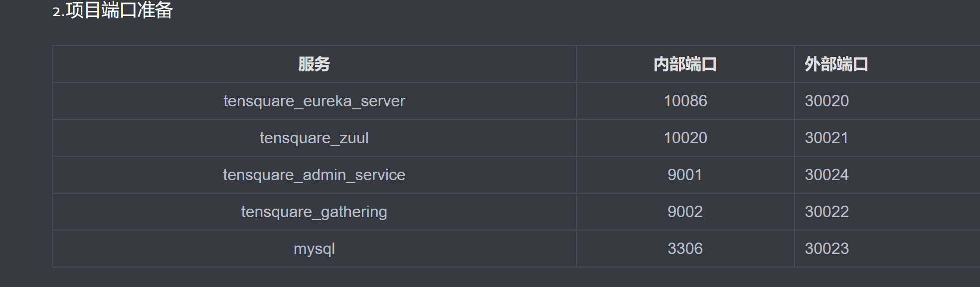Screen dimensions: 980x287
Task: Select the tensquare_eureka_server cell
Action: click(314, 101)
